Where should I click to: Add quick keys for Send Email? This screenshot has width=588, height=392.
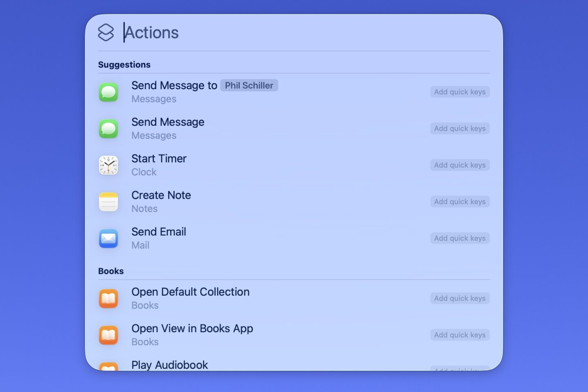459,238
